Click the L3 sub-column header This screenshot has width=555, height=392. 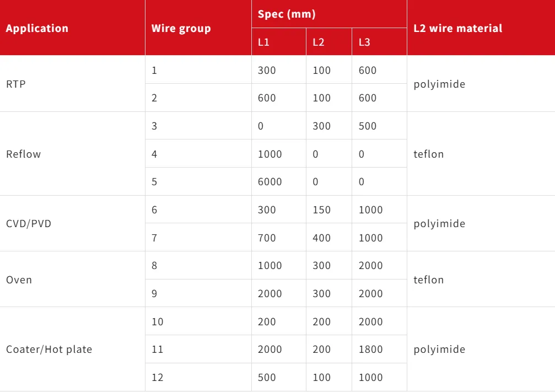364,42
